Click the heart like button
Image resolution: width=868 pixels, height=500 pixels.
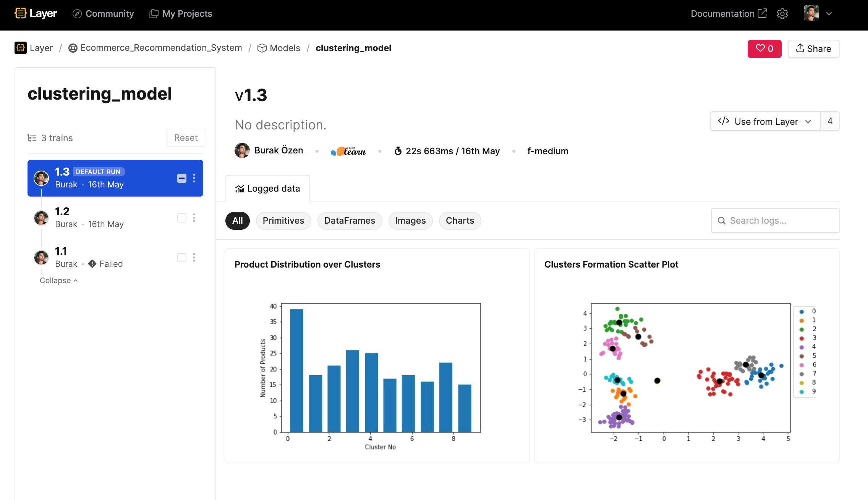point(764,48)
